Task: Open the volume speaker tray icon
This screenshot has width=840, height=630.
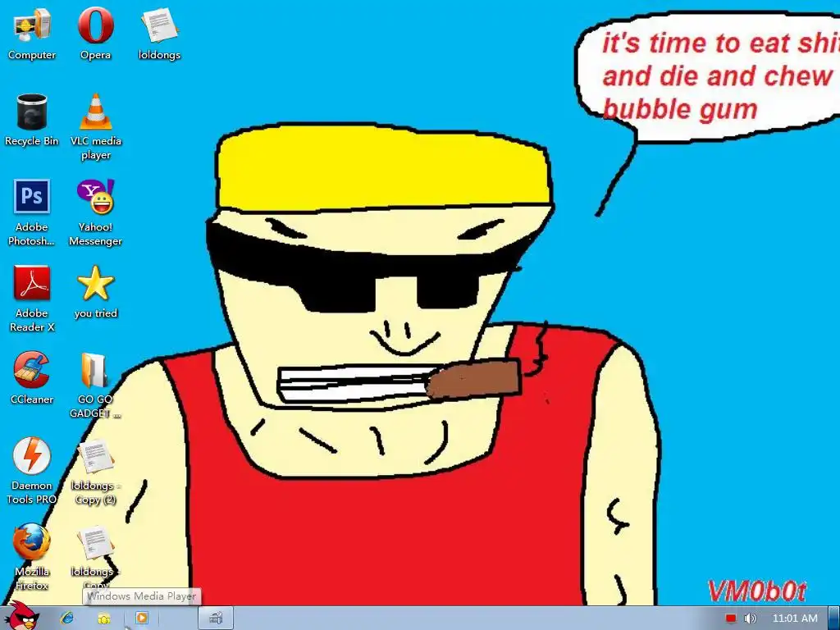Action: pos(750,619)
